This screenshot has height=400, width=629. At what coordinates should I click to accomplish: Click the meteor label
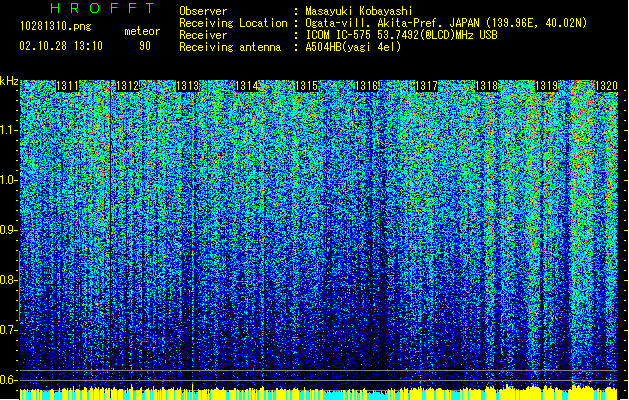(x=142, y=31)
